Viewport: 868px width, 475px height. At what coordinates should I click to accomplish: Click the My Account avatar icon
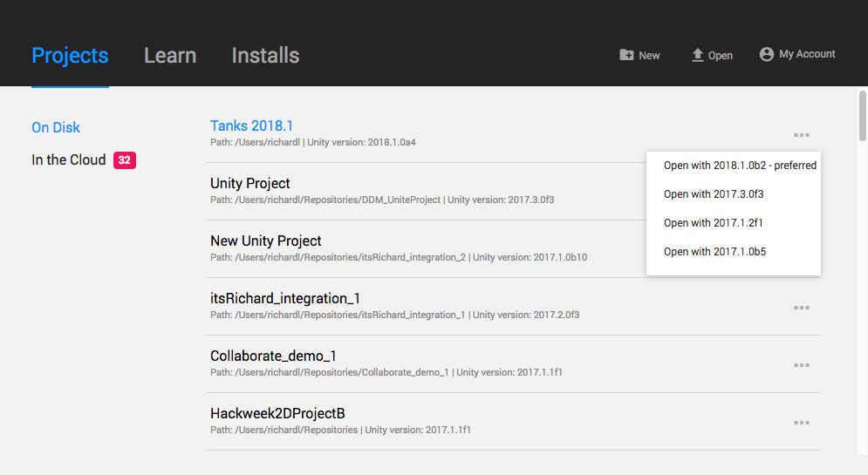(x=767, y=54)
